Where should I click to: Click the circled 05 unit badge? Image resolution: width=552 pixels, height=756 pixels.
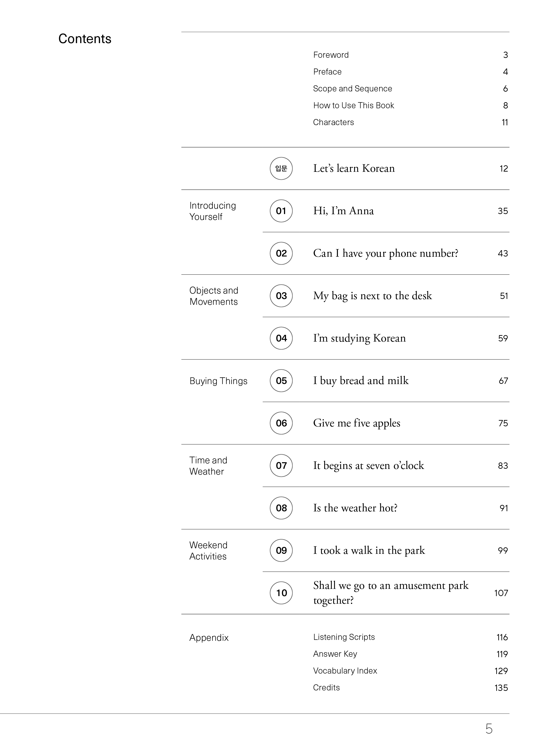click(281, 380)
